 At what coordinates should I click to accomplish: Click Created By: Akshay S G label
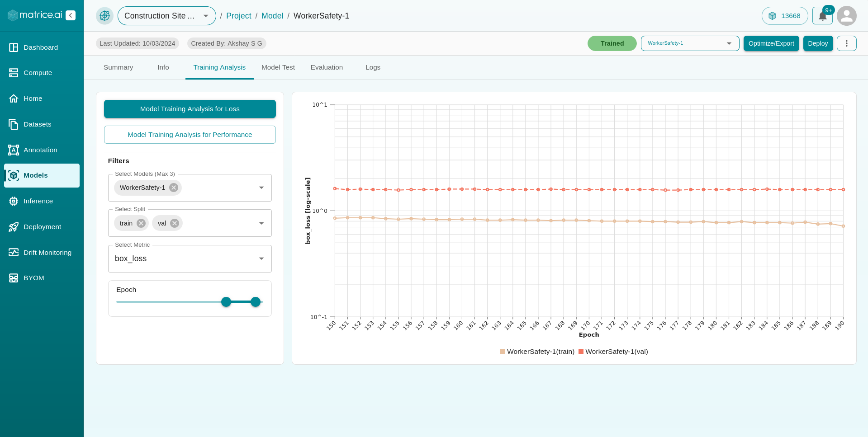click(x=227, y=43)
